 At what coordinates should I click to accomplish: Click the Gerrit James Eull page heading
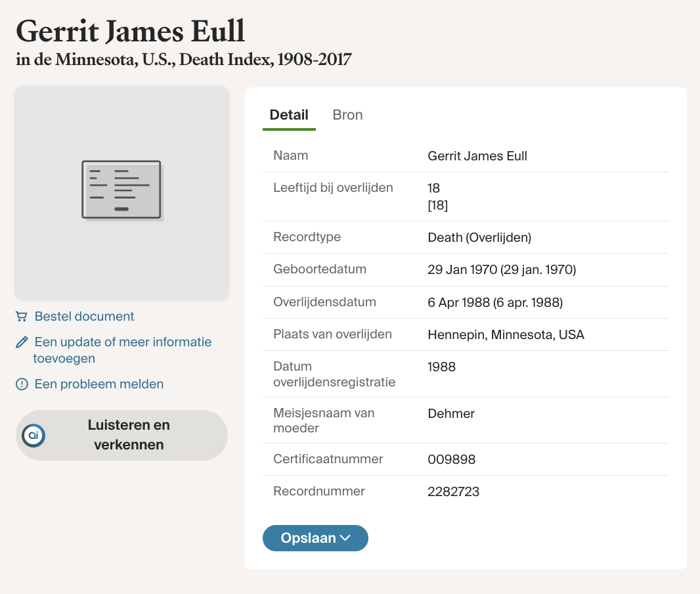[x=130, y=31]
